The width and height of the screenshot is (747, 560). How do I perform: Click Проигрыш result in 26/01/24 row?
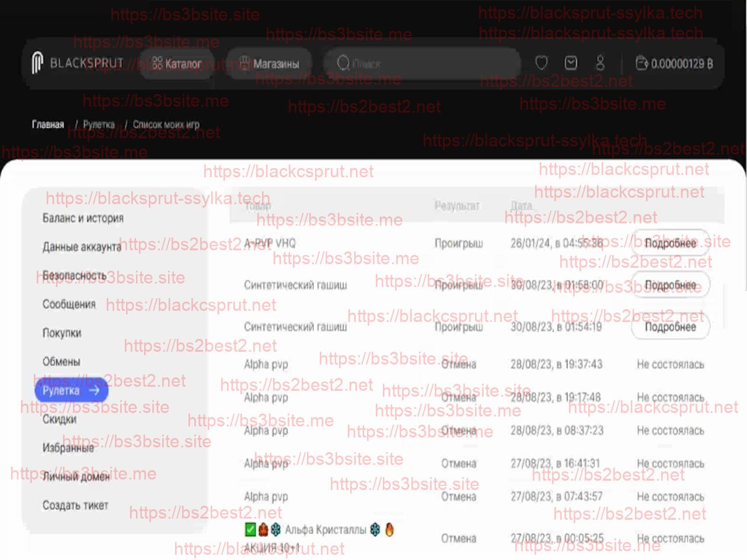(x=459, y=243)
